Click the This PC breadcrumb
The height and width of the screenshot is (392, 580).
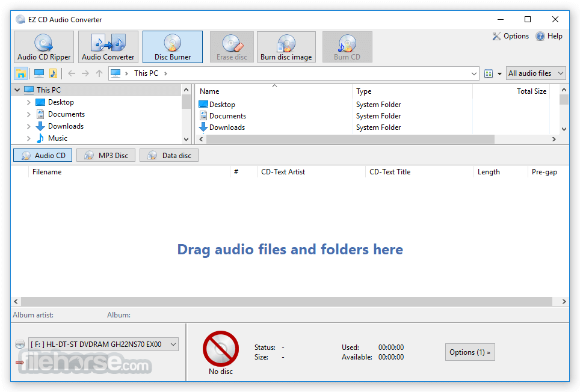146,73
